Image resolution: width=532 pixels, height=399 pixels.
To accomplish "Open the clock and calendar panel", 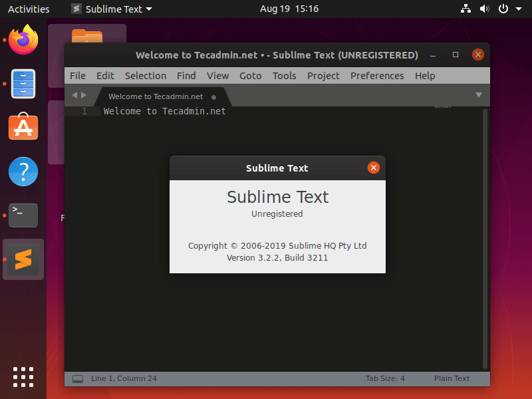I will click(x=289, y=9).
